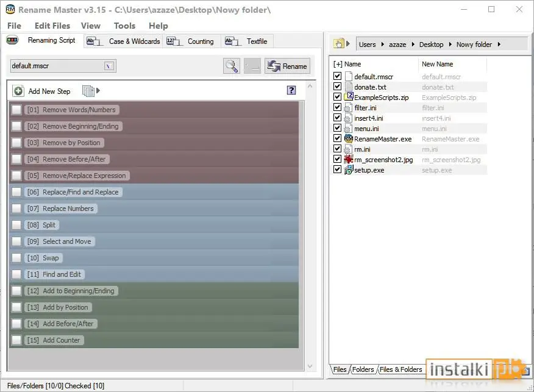Viewport: 534px width, 392px height.
Task: Click the preview magnifier icon
Action: click(x=232, y=66)
